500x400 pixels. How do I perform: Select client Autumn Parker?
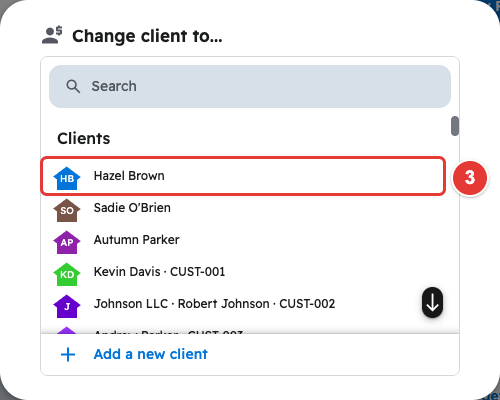point(243,240)
